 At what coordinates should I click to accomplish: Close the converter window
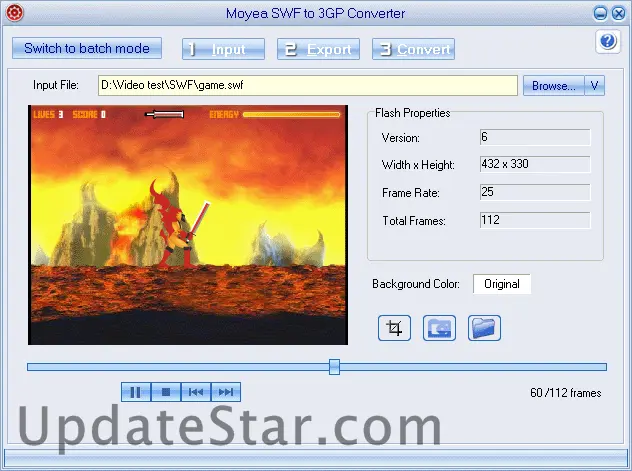click(x=618, y=14)
